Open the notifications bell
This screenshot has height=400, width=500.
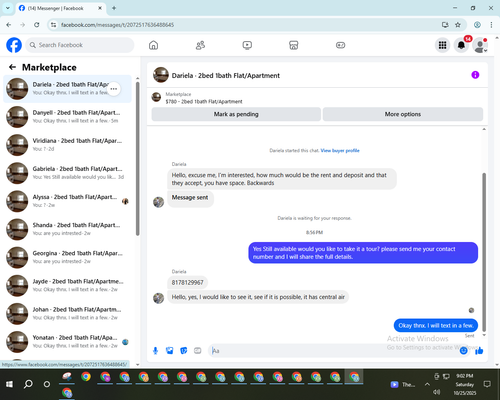[461, 45]
